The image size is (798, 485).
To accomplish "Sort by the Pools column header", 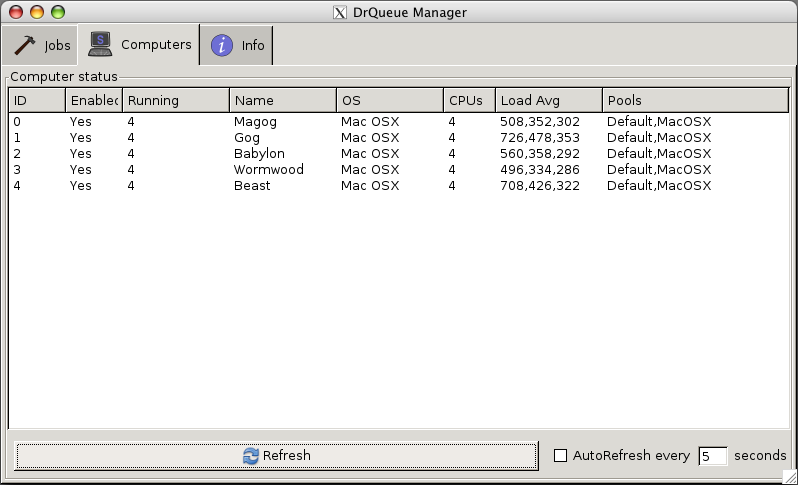I will 695,100.
